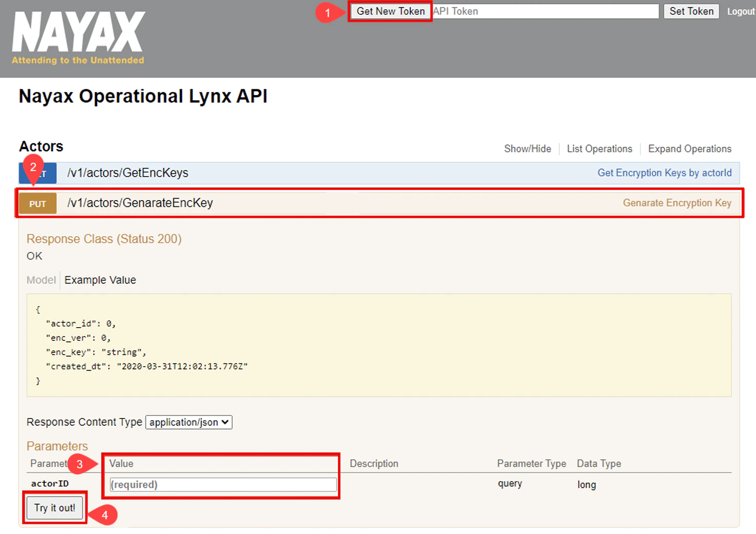756x534 pixels.
Task: Expand the /v1/actors/GetEncKeys endpoint
Action: pos(128,173)
